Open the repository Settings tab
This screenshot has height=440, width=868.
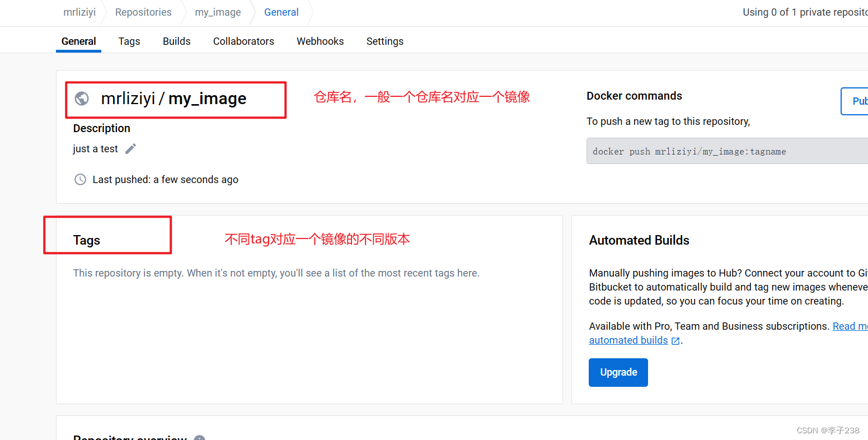385,41
